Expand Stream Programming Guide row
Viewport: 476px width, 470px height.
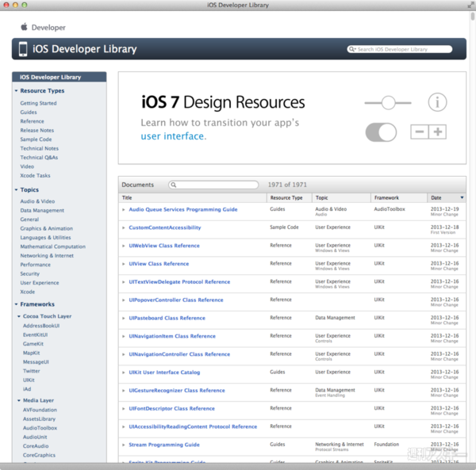[x=124, y=445]
